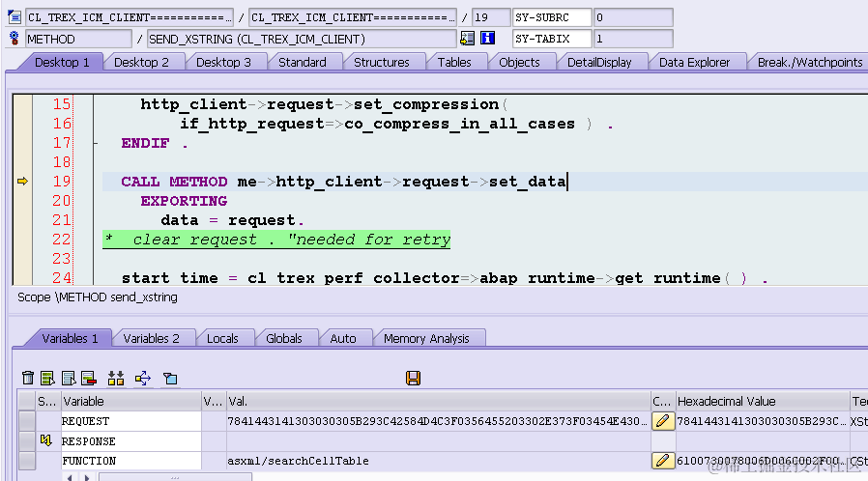Switch to the Locals tab
868x481 pixels.
coord(222,338)
